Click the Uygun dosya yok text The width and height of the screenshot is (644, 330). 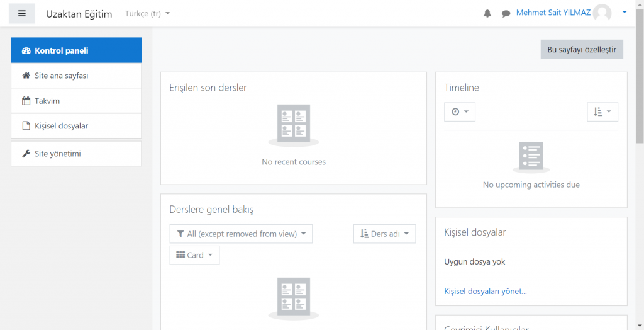coord(474,261)
